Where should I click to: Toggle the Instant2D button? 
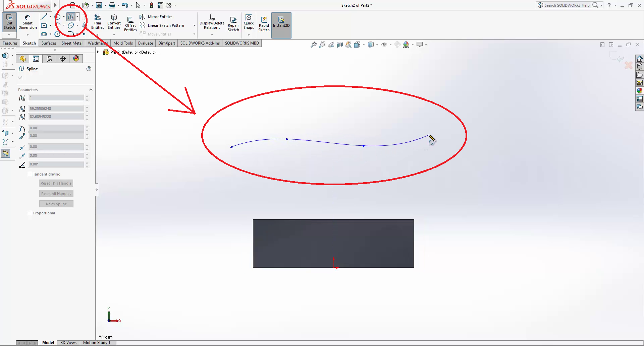[281, 22]
